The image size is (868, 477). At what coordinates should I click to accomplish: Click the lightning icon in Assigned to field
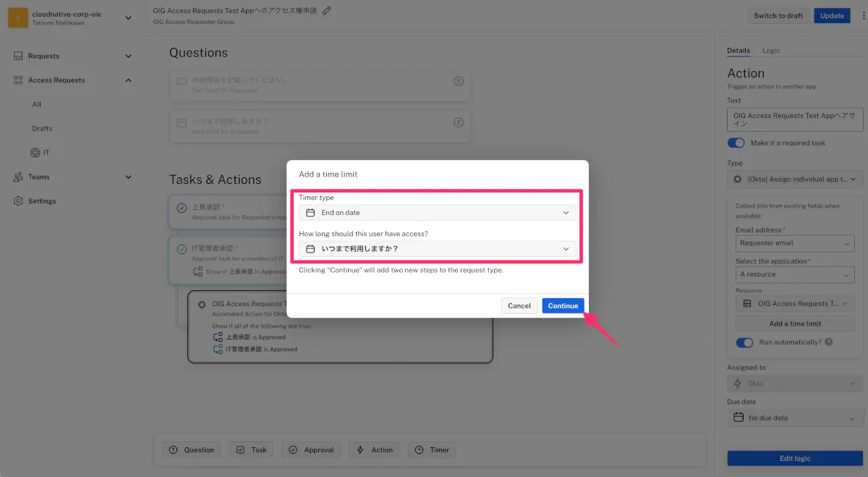(738, 384)
